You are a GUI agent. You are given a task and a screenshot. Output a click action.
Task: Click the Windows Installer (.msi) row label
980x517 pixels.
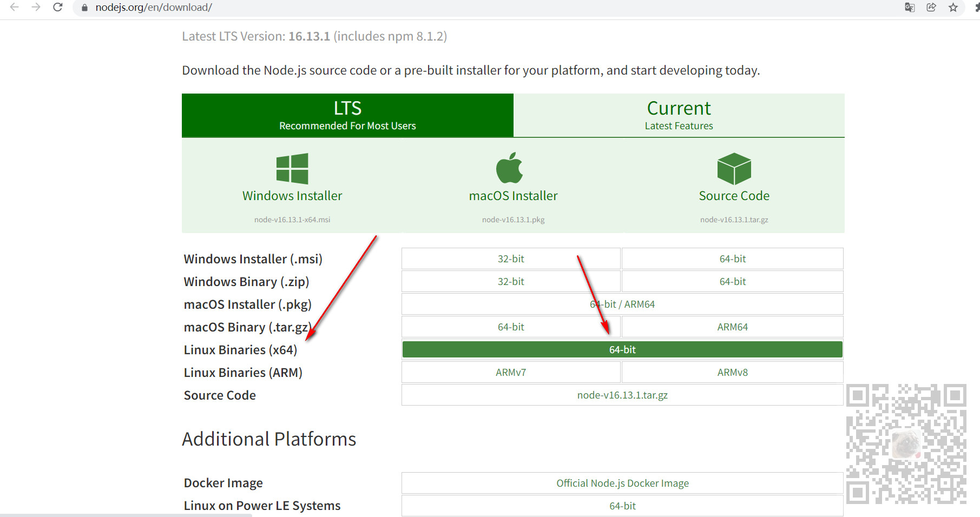253,259
